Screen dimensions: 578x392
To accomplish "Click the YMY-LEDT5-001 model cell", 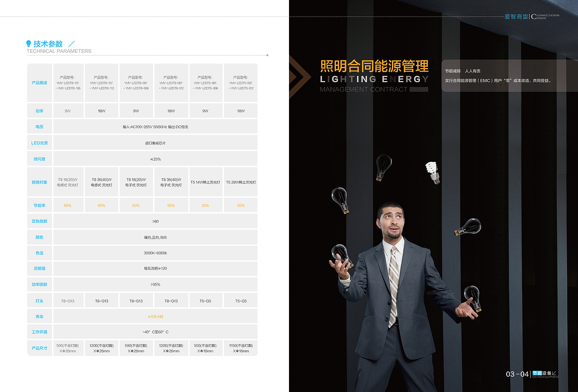I will pos(205,83).
